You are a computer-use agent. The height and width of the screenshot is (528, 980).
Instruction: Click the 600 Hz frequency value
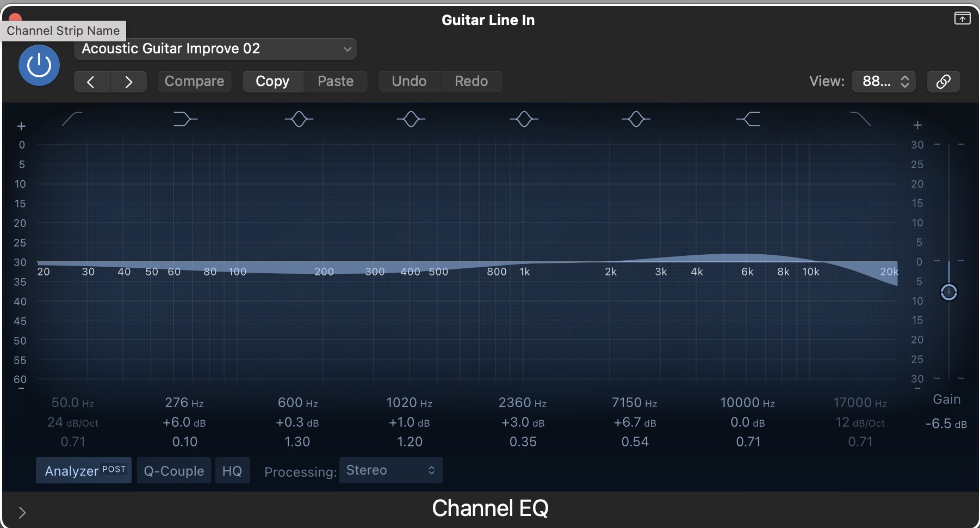click(x=297, y=403)
